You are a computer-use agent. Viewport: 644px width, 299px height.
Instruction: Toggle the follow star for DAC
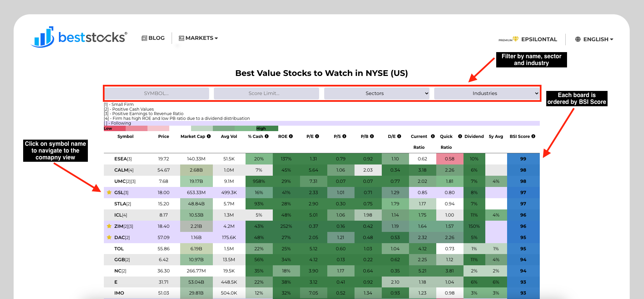109,237
